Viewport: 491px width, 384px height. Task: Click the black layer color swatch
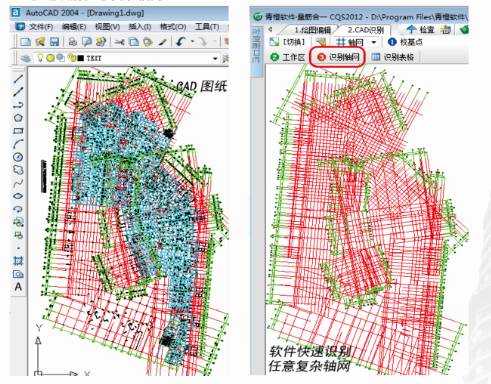81,58
